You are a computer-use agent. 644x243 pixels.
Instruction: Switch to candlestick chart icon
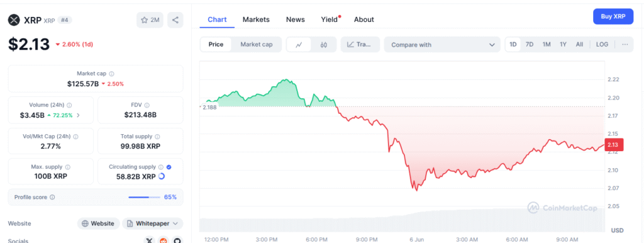click(x=324, y=45)
